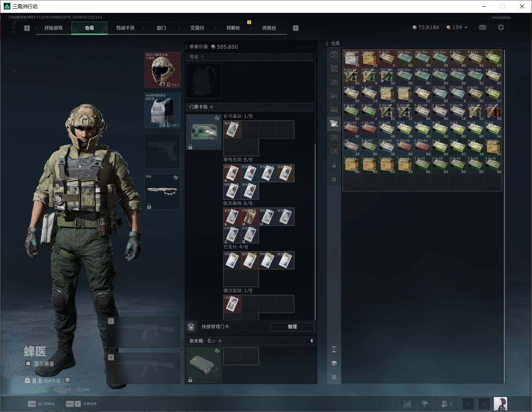Click the empty pistol slot
Screen dimensions: 532x412
pos(162,151)
